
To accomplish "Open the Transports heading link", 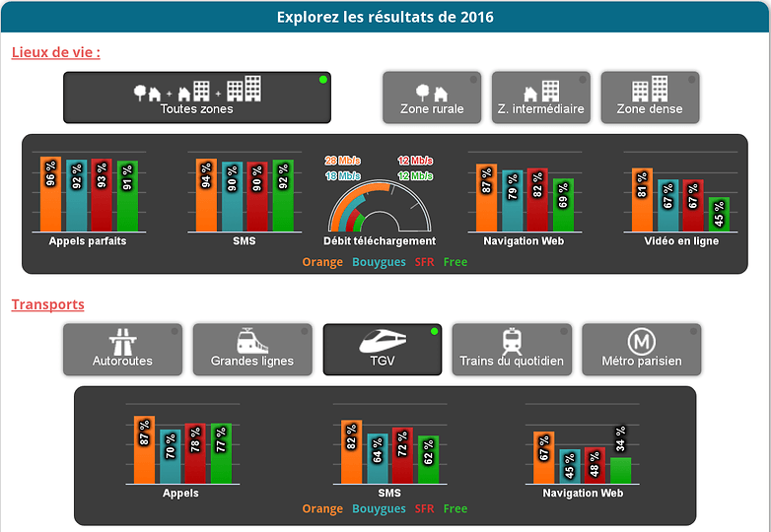I will click(x=47, y=304).
